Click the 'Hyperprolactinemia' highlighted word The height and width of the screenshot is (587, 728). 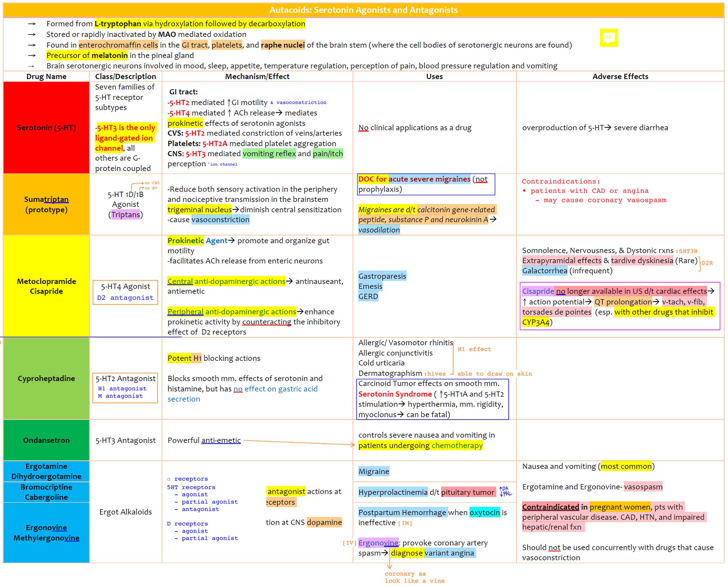[393, 492]
